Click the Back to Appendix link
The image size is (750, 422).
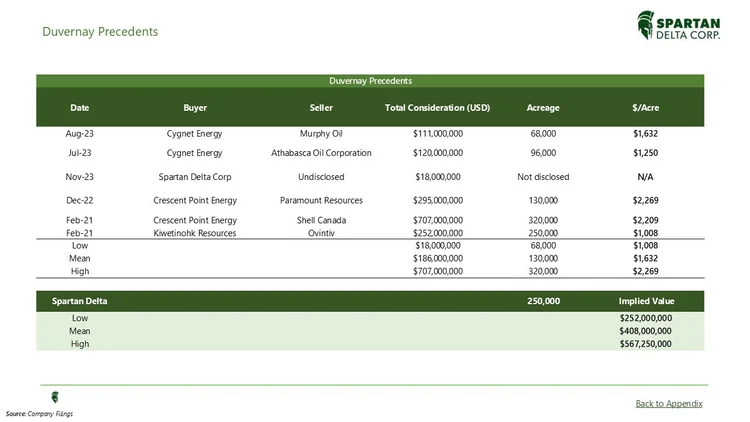pyautogui.click(x=669, y=403)
